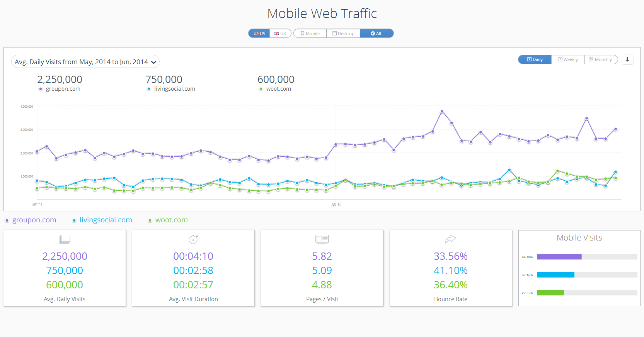Click the monitor icon in Desktop filter
Screen dimensions: 644x337
click(335, 34)
